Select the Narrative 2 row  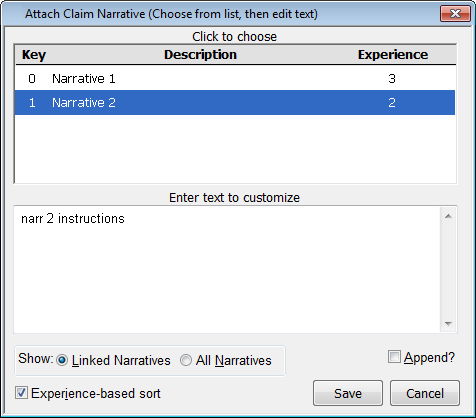(235, 102)
